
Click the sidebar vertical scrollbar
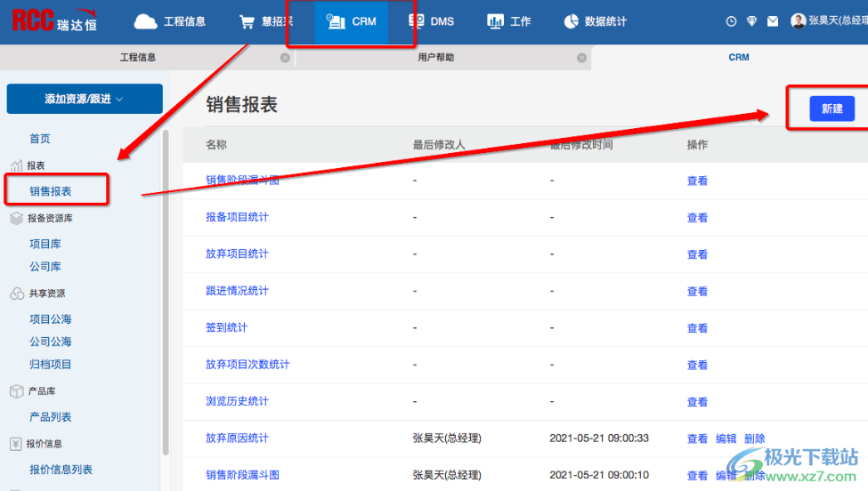point(166,293)
